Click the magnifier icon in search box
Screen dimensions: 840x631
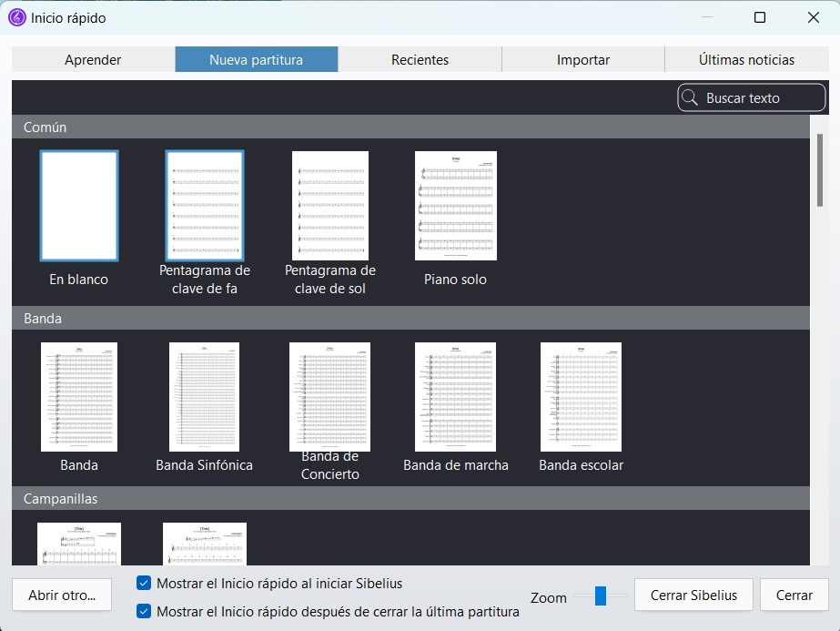[690, 98]
